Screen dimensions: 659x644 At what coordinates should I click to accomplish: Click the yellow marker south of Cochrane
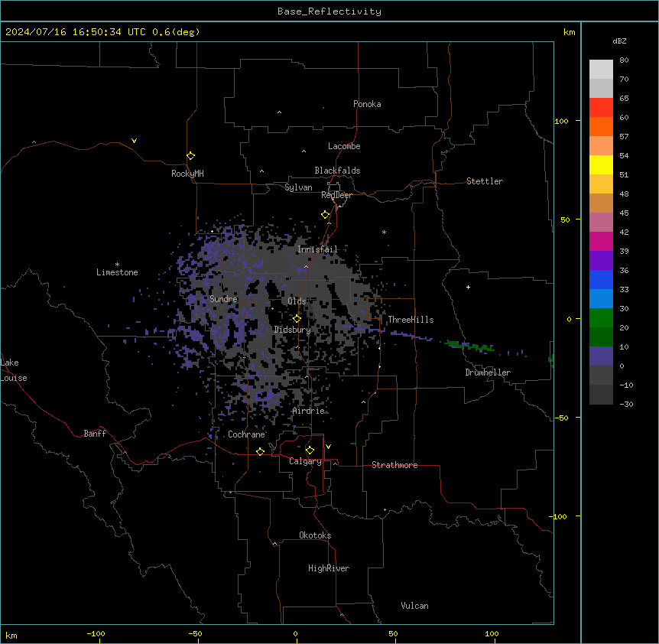(260, 451)
